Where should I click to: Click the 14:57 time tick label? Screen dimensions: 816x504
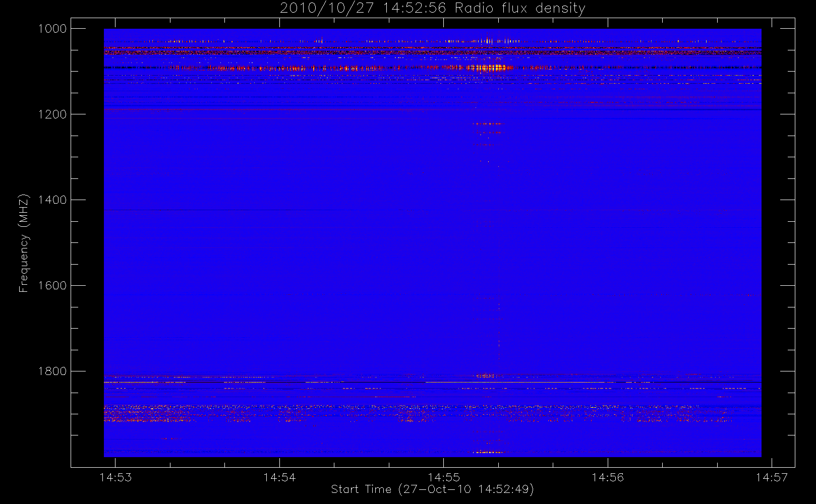(x=772, y=477)
